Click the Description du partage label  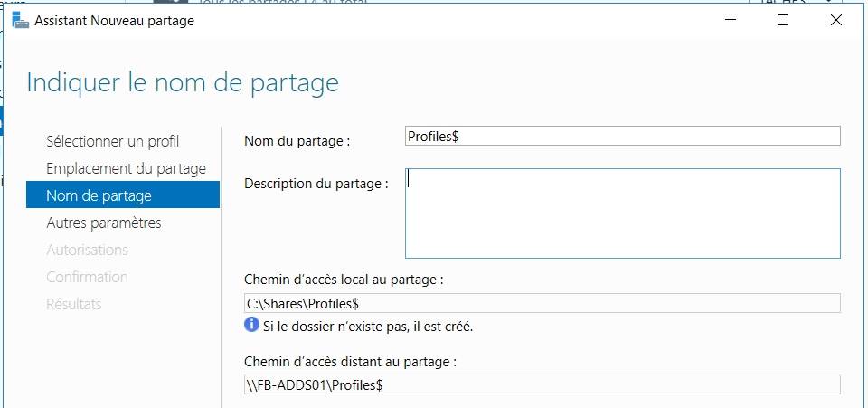(316, 184)
